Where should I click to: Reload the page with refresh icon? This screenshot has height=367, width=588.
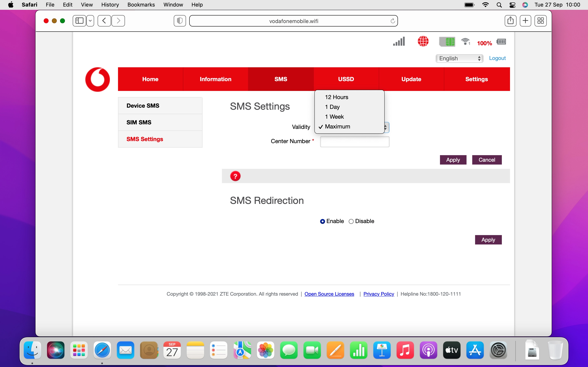[x=393, y=21]
